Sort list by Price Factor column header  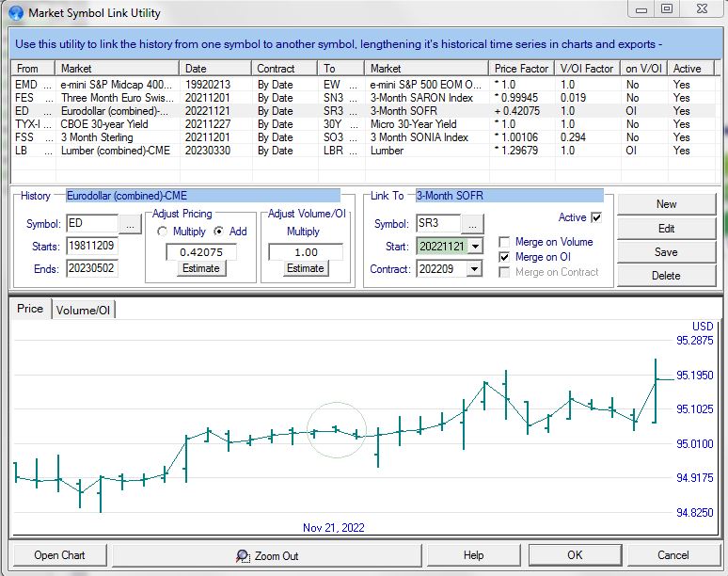click(522, 69)
